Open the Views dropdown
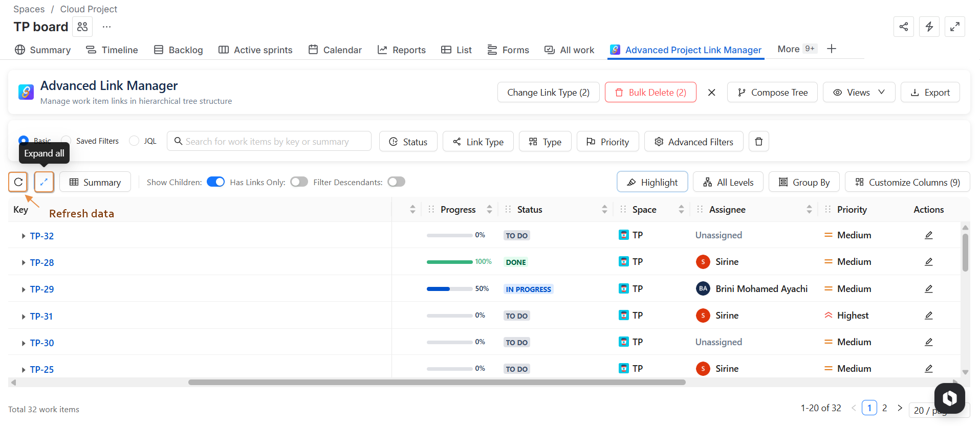The image size is (980, 426). click(x=858, y=93)
